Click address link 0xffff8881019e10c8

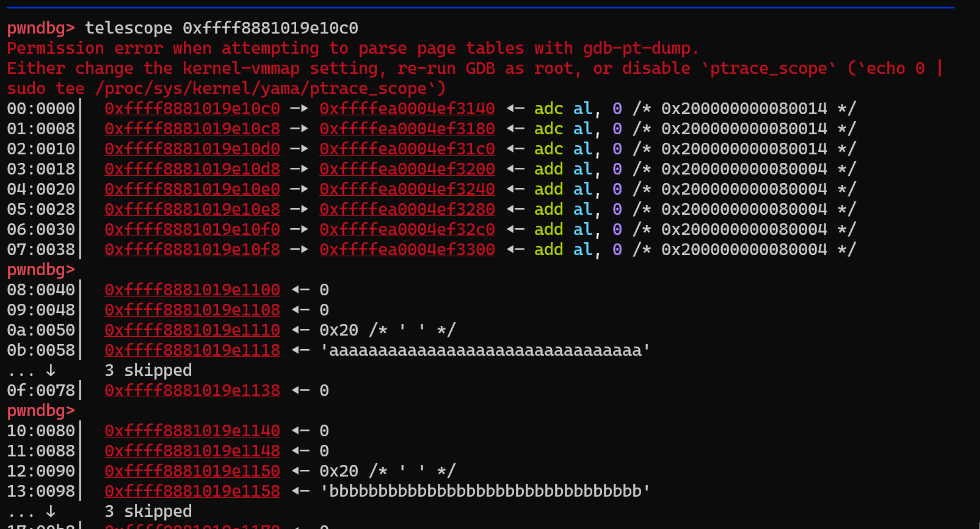pyautogui.click(x=192, y=129)
